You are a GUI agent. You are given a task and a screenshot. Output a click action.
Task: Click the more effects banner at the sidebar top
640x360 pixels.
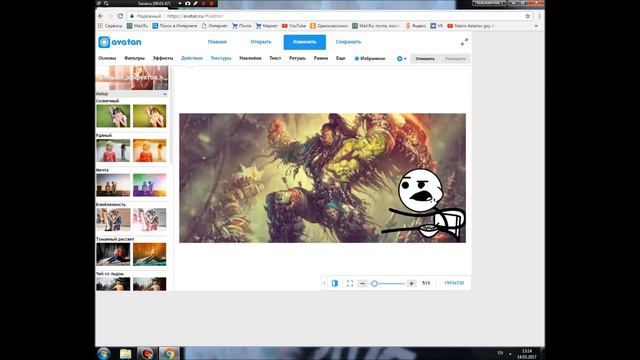[x=132, y=78]
